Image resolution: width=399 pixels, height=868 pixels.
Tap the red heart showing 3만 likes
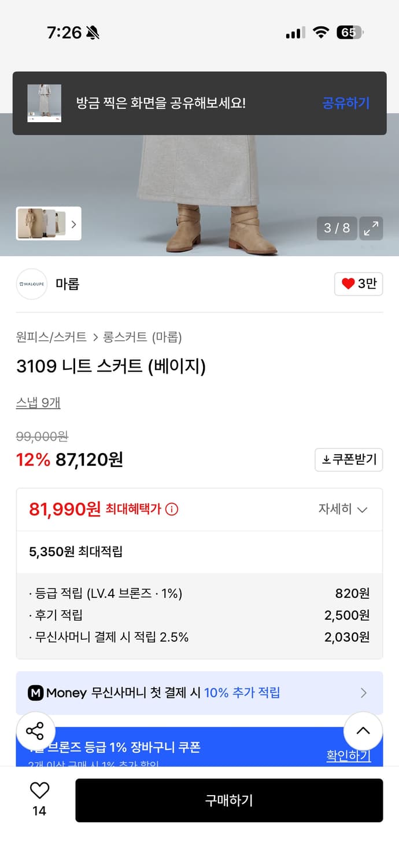pyautogui.click(x=359, y=284)
